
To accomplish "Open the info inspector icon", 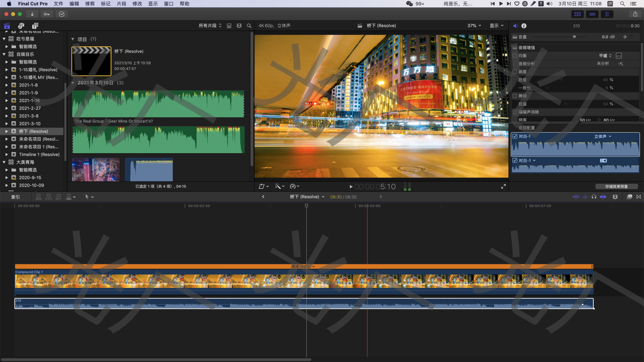I will point(524,26).
